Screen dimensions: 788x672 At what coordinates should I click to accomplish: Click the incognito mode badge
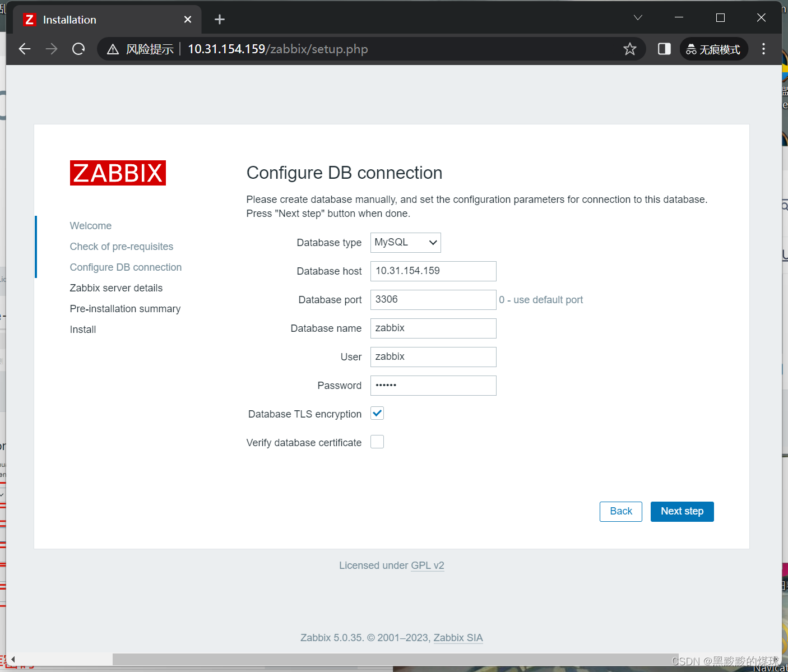tap(713, 49)
